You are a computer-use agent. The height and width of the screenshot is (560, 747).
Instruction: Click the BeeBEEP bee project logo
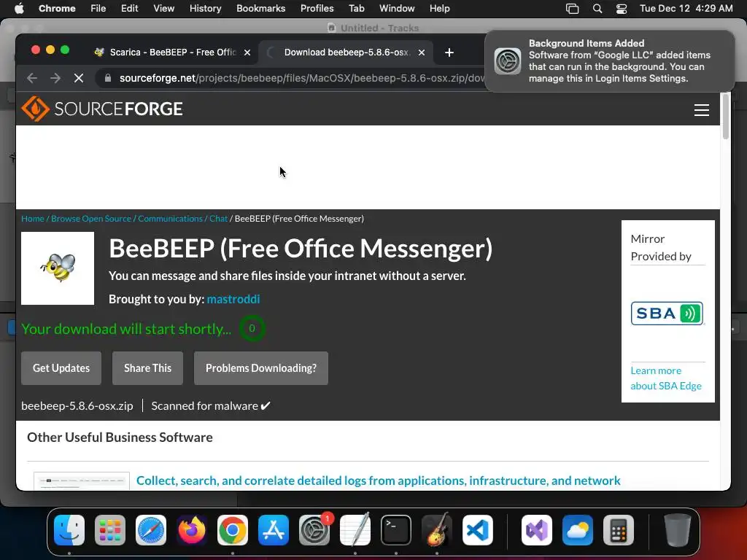coord(58,268)
